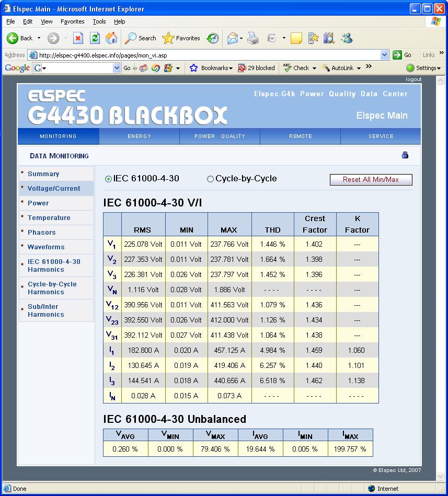Expand the AutoLink dropdown arrow

tap(359, 68)
